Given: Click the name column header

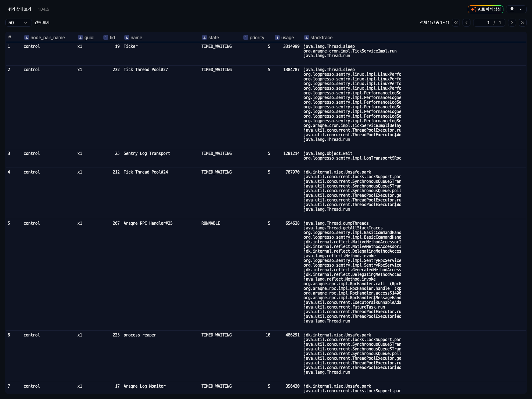Looking at the screenshot, I should click(x=136, y=38).
